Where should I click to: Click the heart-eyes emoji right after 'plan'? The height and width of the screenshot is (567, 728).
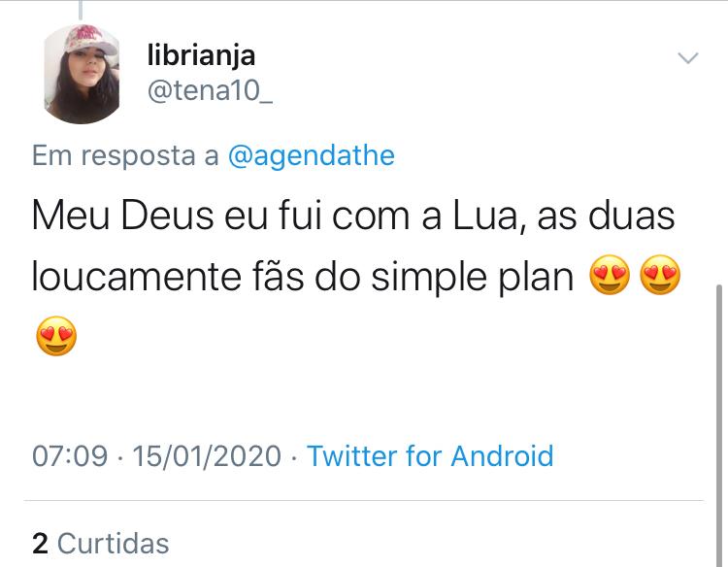click(610, 279)
